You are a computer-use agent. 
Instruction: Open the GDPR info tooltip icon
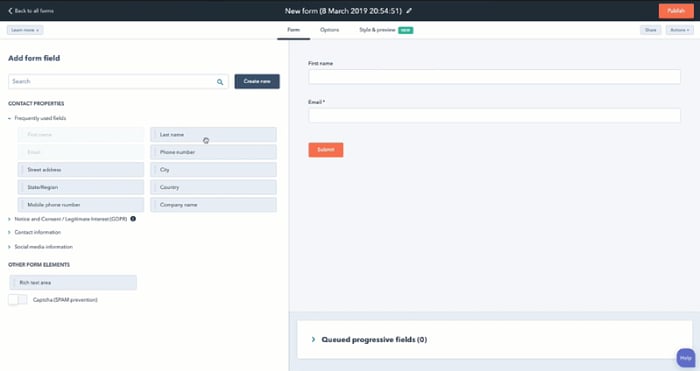(133, 219)
